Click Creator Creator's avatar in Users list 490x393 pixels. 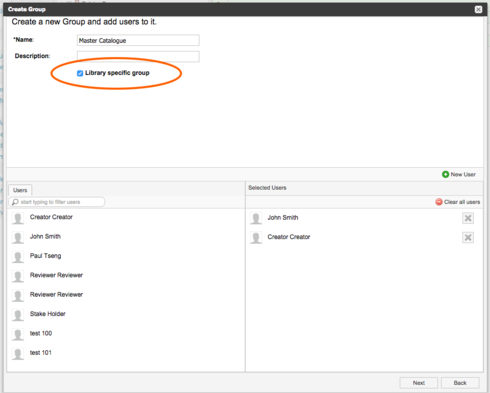tap(18, 218)
